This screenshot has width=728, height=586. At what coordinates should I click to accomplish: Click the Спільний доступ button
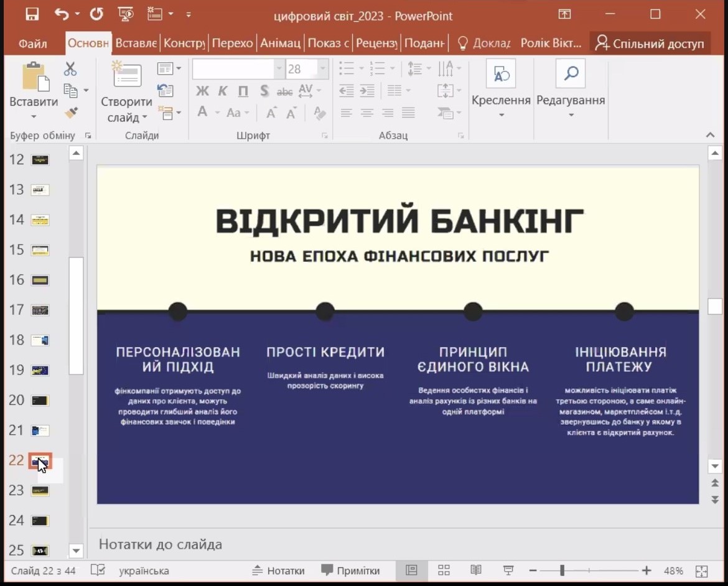(x=650, y=44)
